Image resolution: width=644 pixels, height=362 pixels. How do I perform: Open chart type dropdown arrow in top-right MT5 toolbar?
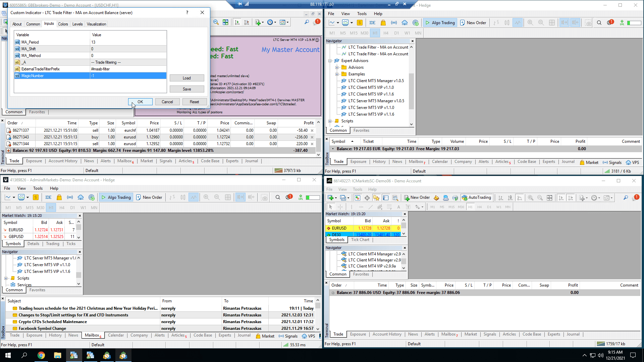point(338,23)
